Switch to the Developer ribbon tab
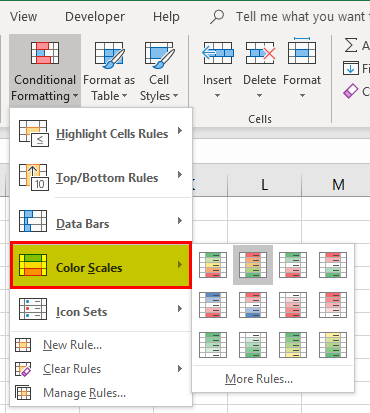Viewport: 370px width, 413px height. point(95,17)
